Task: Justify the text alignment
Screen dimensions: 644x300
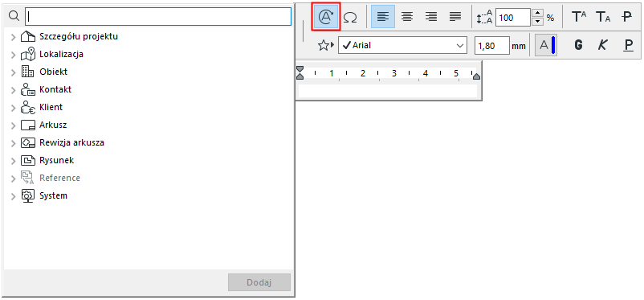Action: point(455,16)
